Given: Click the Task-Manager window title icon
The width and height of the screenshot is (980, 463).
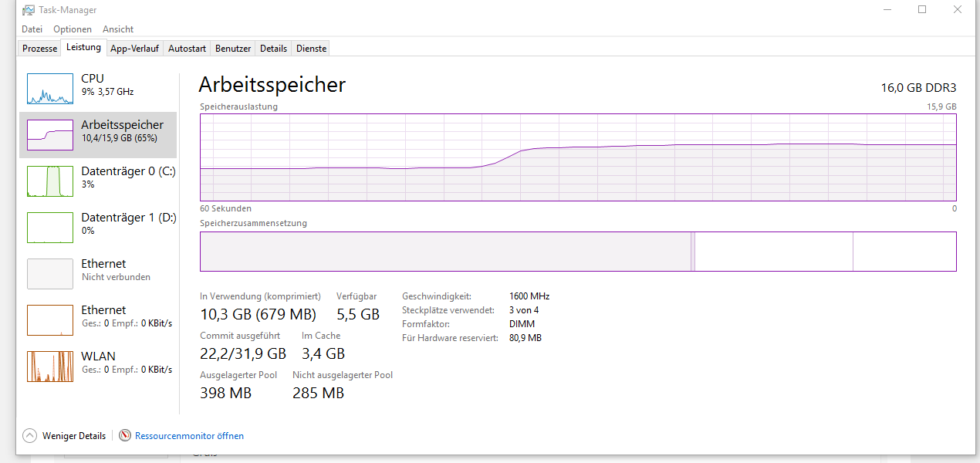Looking at the screenshot, I should pyautogui.click(x=28, y=10).
